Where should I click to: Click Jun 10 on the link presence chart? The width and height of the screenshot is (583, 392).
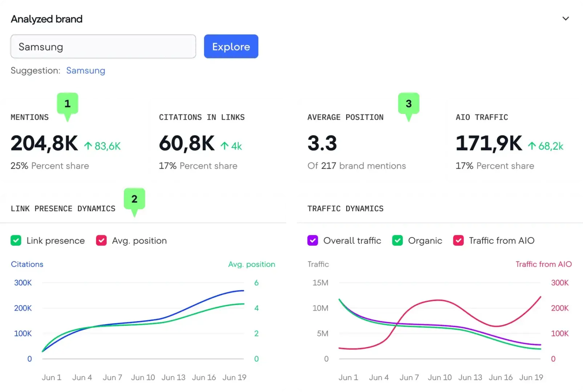pos(143,377)
